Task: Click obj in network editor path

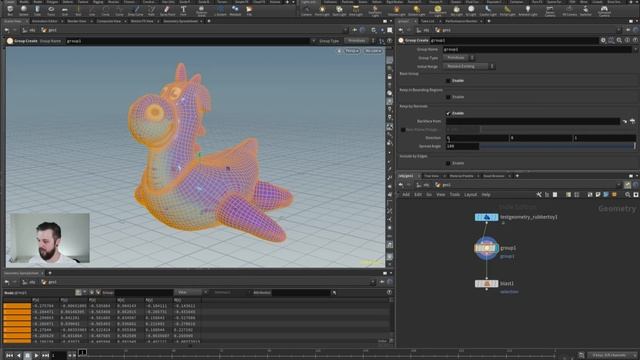Action: click(423, 185)
